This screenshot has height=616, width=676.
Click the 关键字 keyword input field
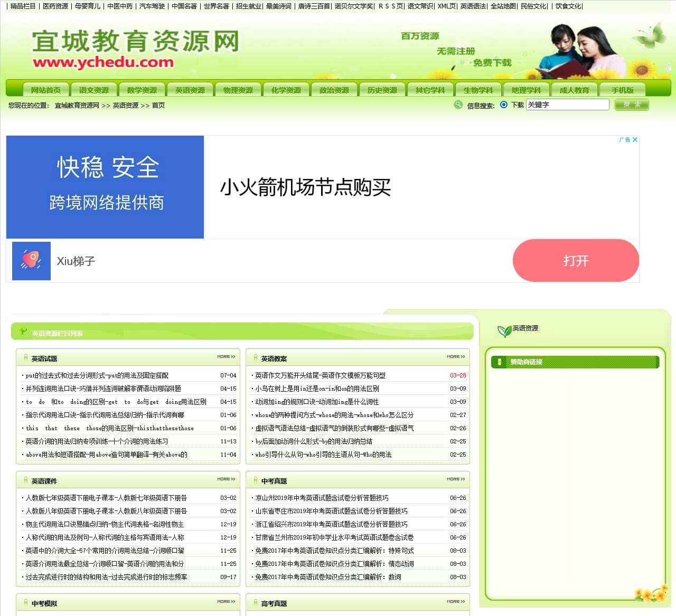click(568, 105)
